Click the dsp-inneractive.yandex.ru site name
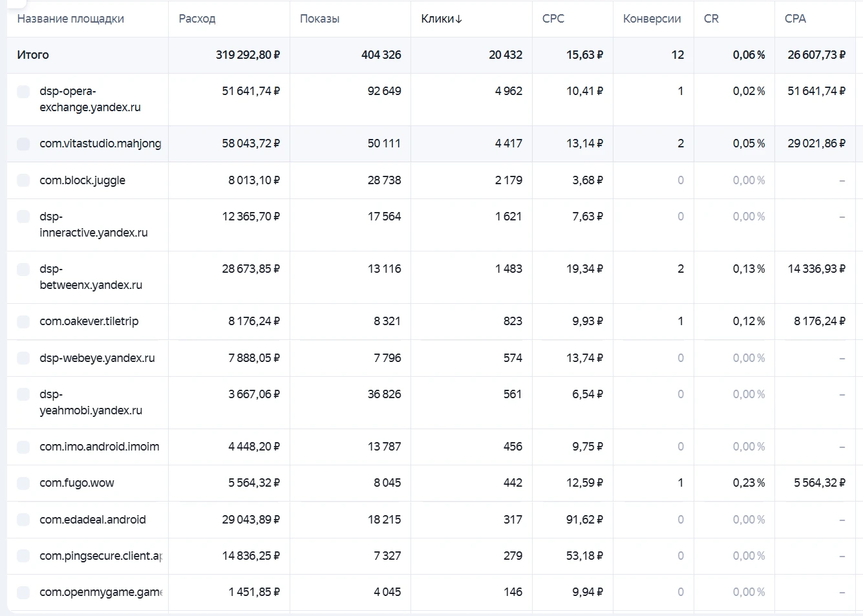Screen dimensions: 863x616 94,225
